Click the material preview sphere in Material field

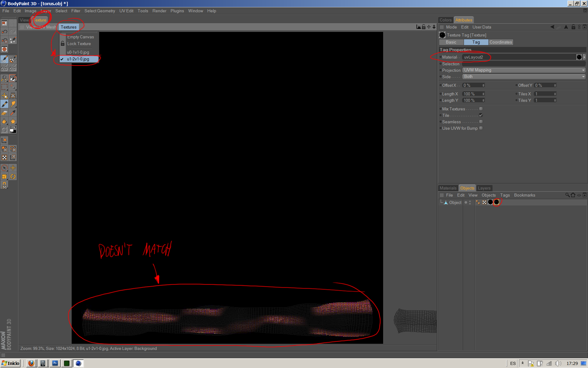[x=579, y=57]
